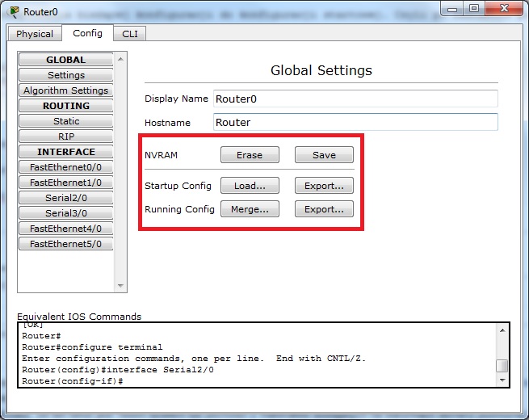Open Algorithm Settings
The image size is (529, 420).
coord(65,90)
